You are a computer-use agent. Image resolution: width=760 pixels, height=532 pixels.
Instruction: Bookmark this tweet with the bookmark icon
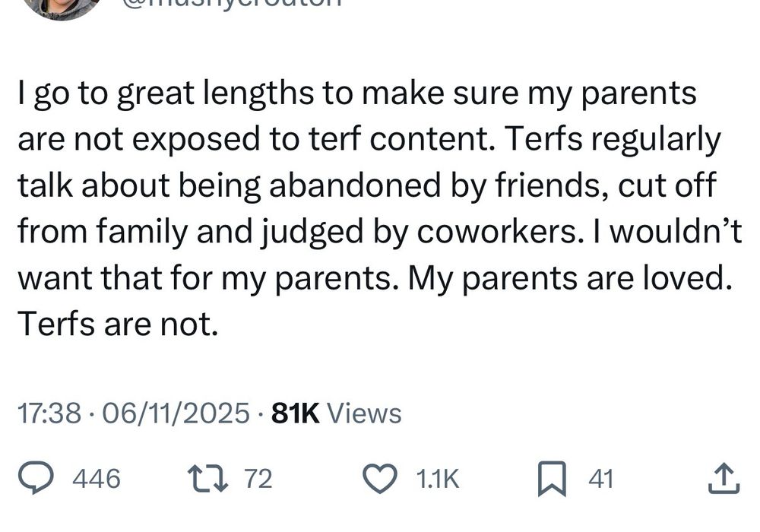(x=552, y=479)
